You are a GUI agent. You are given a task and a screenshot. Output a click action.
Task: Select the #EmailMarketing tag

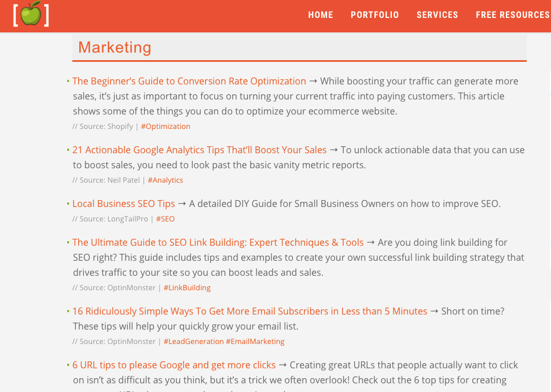pos(255,341)
